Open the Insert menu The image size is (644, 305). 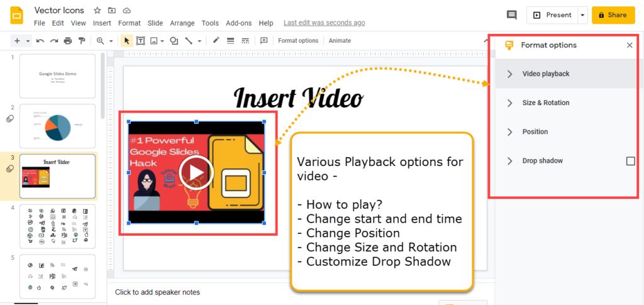coord(102,23)
